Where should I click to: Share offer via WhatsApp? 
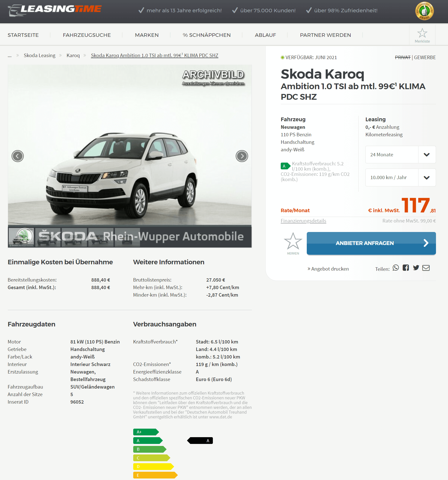[x=396, y=268]
